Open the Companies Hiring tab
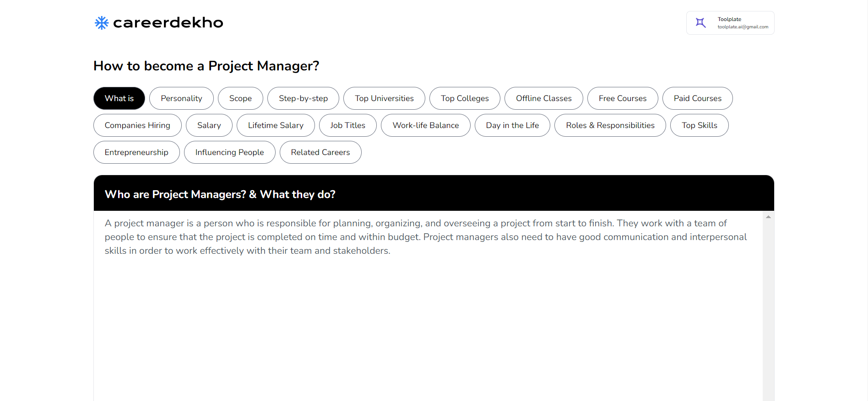Image resolution: width=868 pixels, height=401 pixels. point(137,125)
